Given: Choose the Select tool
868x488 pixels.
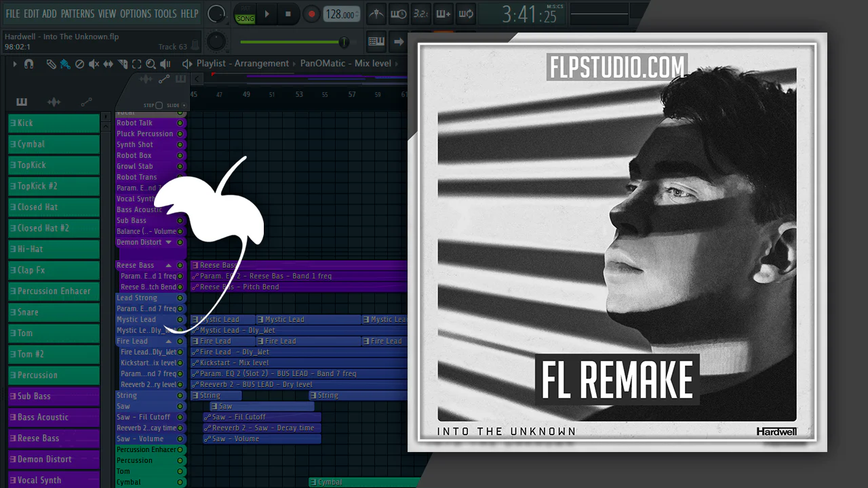Looking at the screenshot, I should pyautogui.click(x=137, y=64).
